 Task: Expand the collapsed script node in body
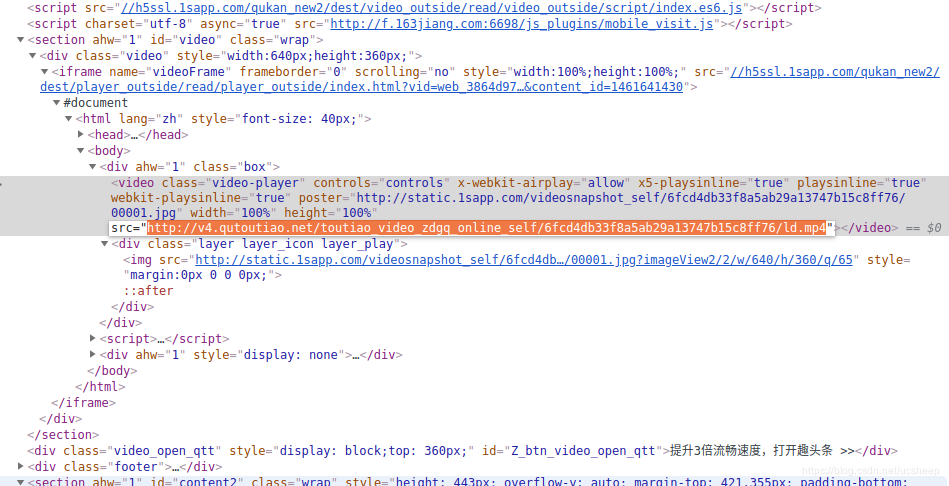click(x=93, y=338)
